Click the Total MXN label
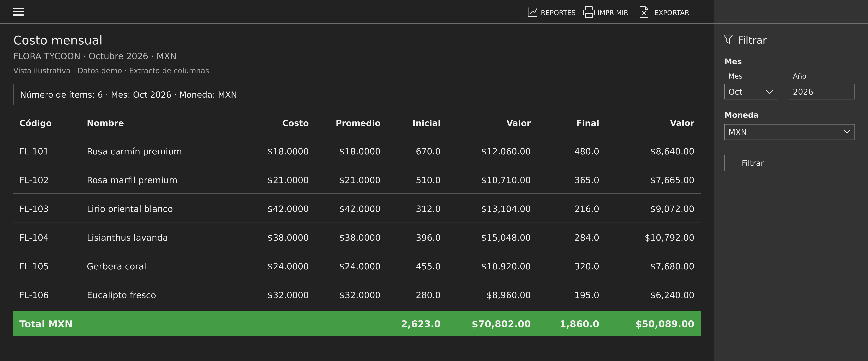Screen dimensions: 868x361 [x=46, y=324]
